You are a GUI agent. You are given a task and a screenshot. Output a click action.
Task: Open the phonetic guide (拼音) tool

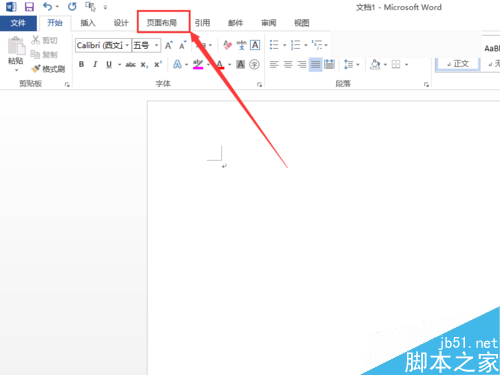tap(241, 45)
